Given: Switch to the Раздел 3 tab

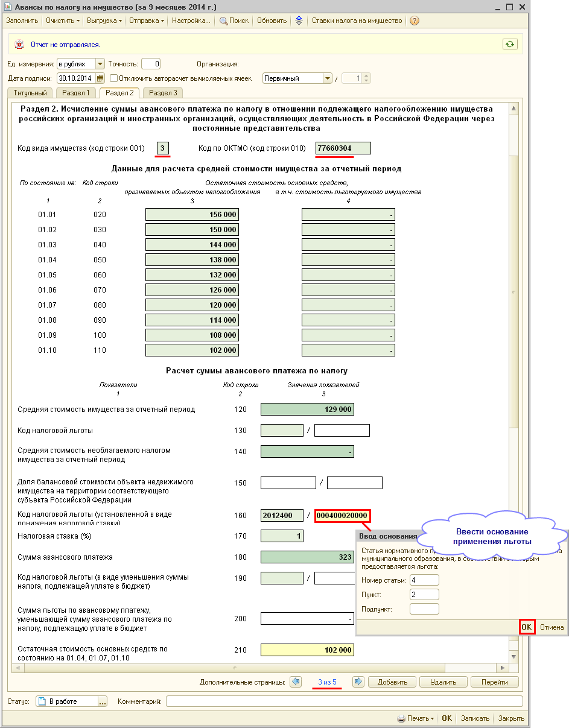Looking at the screenshot, I should 163,93.
